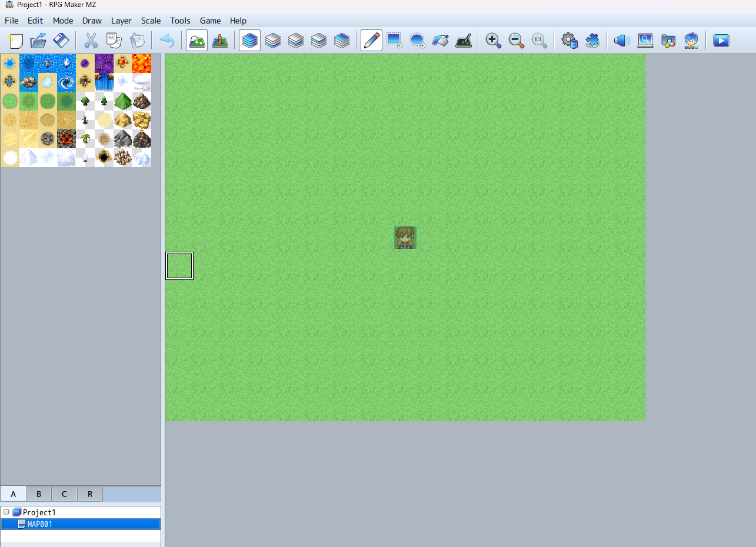Open the Draw menu
Viewport: 756px width, 547px height.
click(92, 21)
